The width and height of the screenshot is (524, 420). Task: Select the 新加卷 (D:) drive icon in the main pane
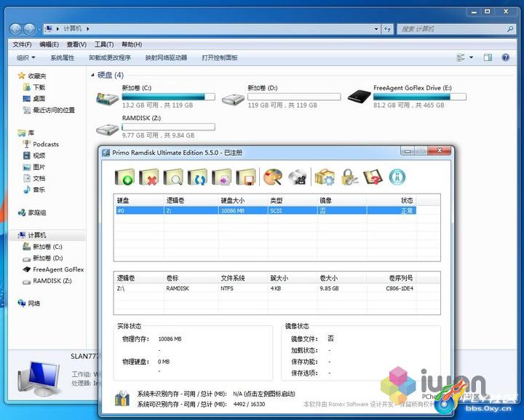tap(234, 98)
